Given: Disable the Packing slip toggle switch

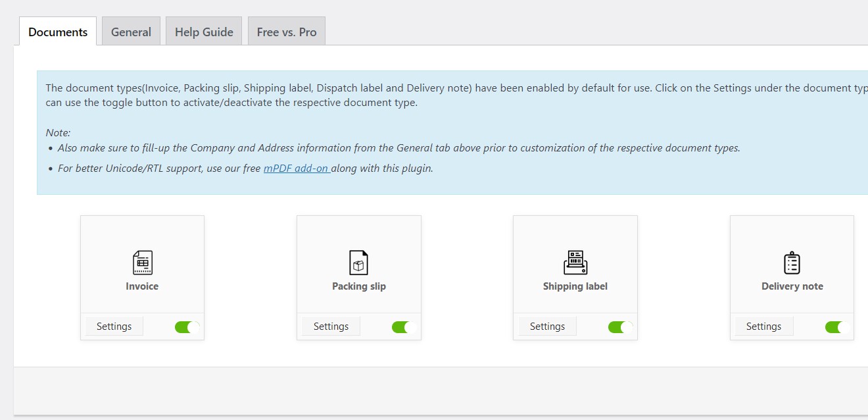Looking at the screenshot, I should (404, 327).
